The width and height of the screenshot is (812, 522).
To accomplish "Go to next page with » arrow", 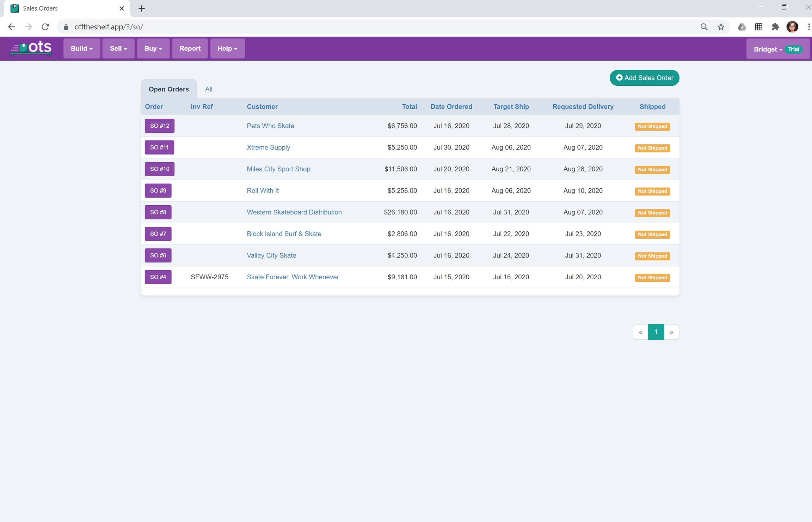I will coord(671,332).
